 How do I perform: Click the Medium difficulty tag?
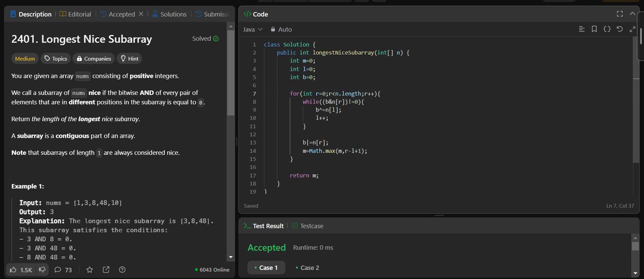pos(25,59)
